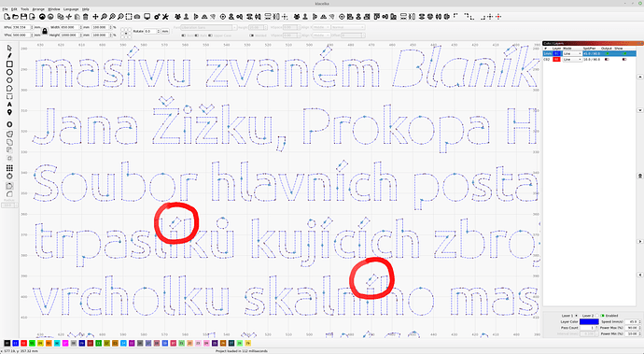Open a project with the folder icon
644x354 pixels.
[15, 17]
